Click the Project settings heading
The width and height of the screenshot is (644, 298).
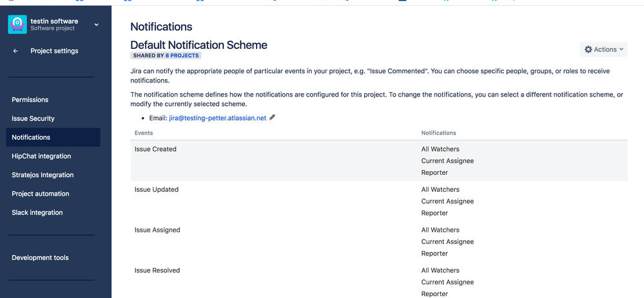54,51
